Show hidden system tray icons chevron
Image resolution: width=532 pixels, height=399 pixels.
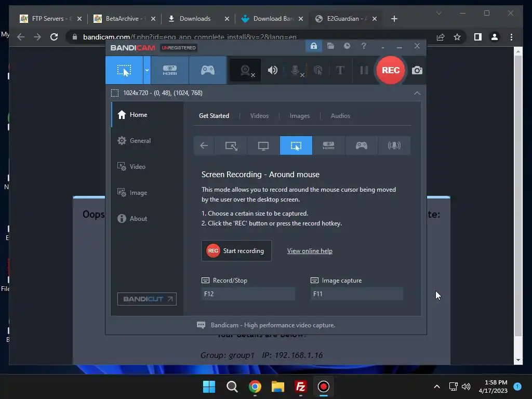coord(437,387)
